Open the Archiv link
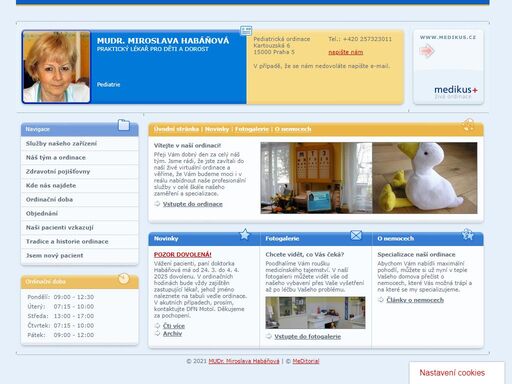 click(x=172, y=333)
